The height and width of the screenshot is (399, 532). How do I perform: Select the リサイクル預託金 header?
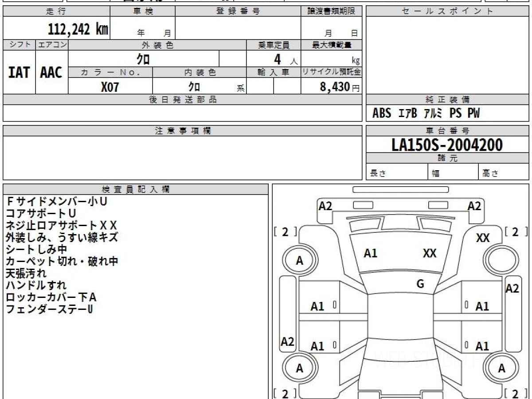click(x=331, y=73)
